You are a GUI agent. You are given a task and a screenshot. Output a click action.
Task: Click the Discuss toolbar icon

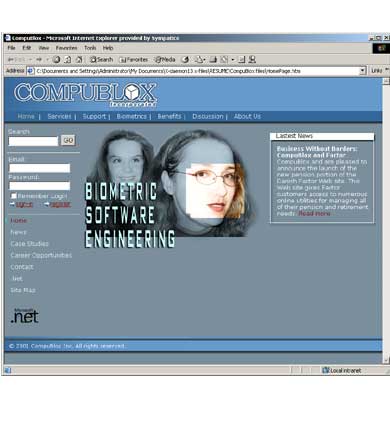tap(242, 60)
